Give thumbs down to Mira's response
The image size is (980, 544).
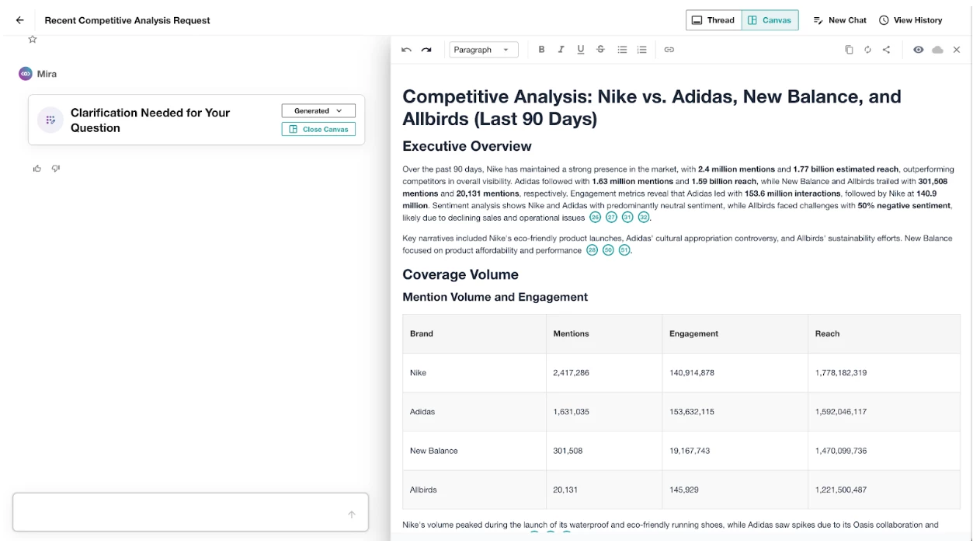tap(56, 168)
